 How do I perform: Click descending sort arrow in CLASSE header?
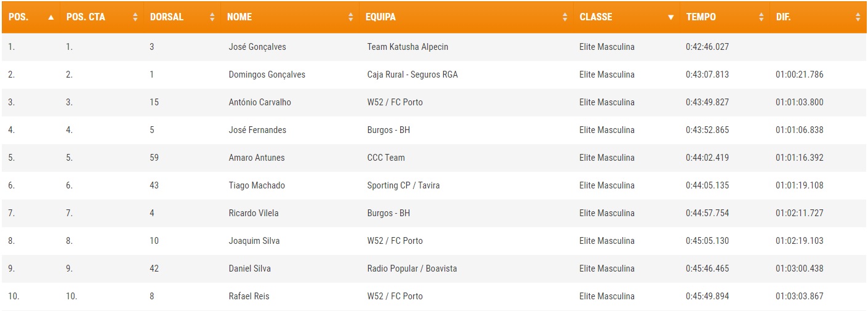pyautogui.click(x=671, y=17)
